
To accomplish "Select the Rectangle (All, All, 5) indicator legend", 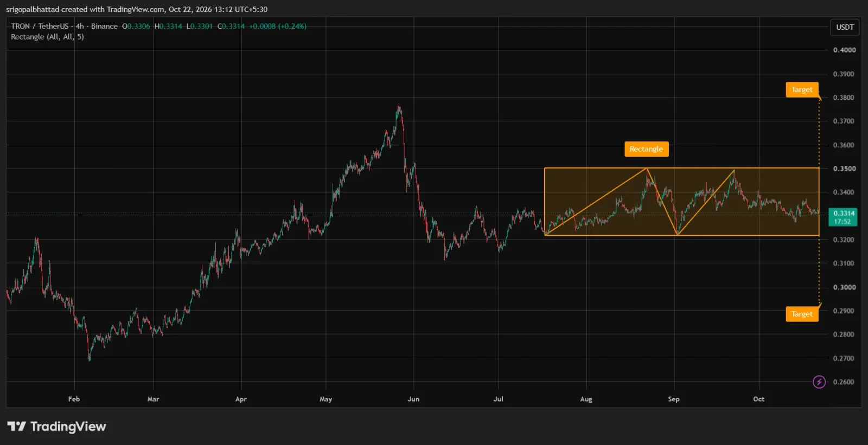I will [x=47, y=37].
